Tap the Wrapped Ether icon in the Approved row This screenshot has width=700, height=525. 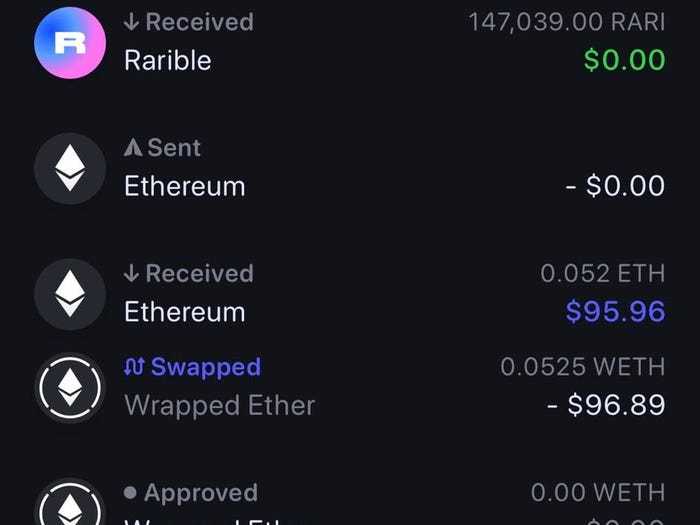click(69, 505)
